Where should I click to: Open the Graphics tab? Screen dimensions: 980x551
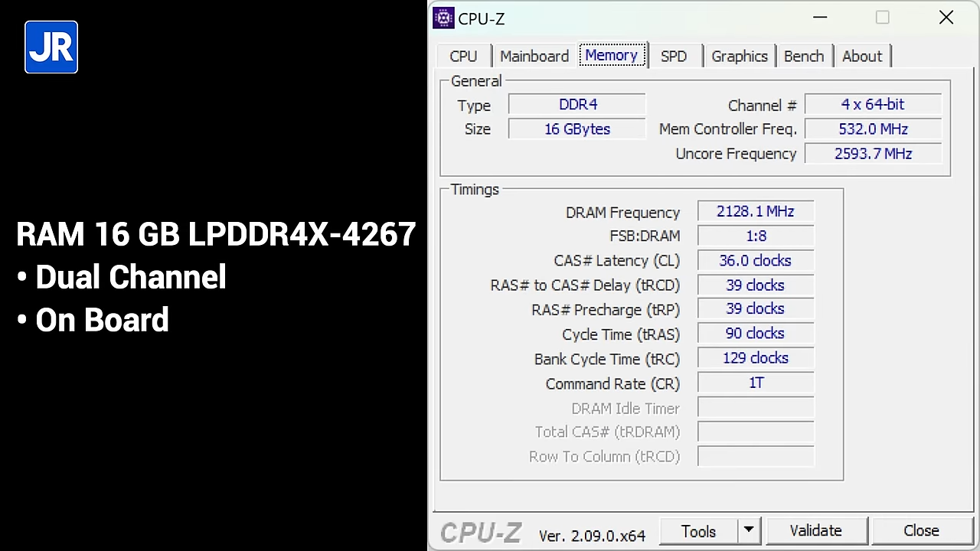[x=739, y=57]
